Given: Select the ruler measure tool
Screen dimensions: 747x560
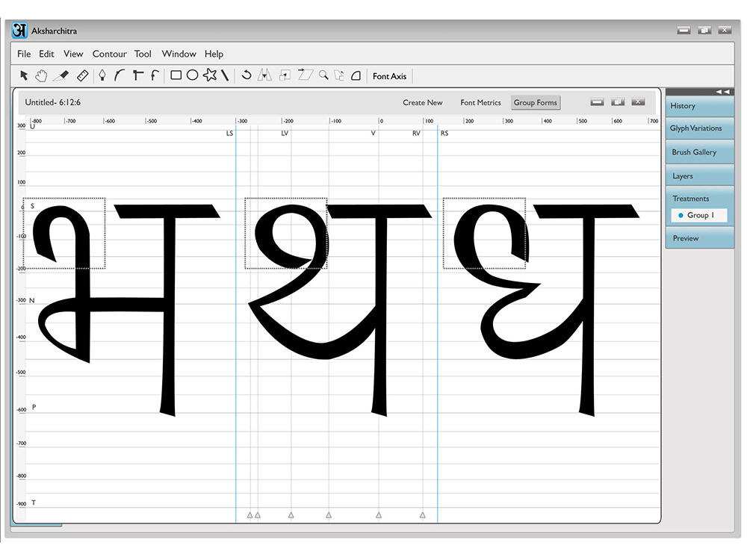Looking at the screenshot, I should pos(82,75).
